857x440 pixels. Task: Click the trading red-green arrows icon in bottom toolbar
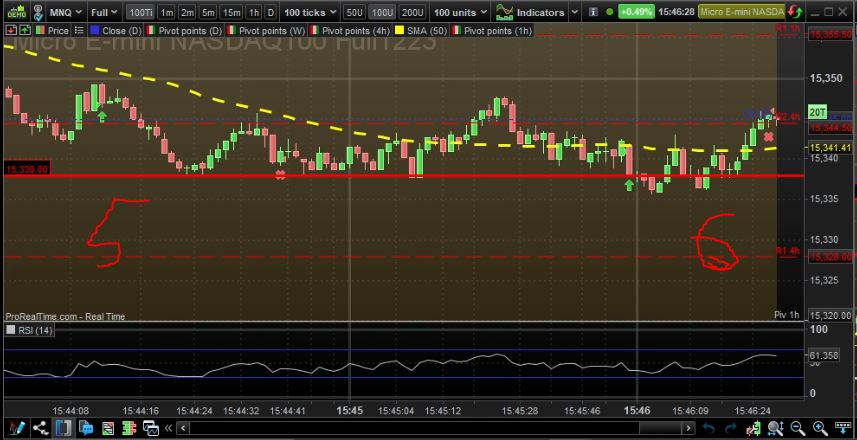point(753,428)
